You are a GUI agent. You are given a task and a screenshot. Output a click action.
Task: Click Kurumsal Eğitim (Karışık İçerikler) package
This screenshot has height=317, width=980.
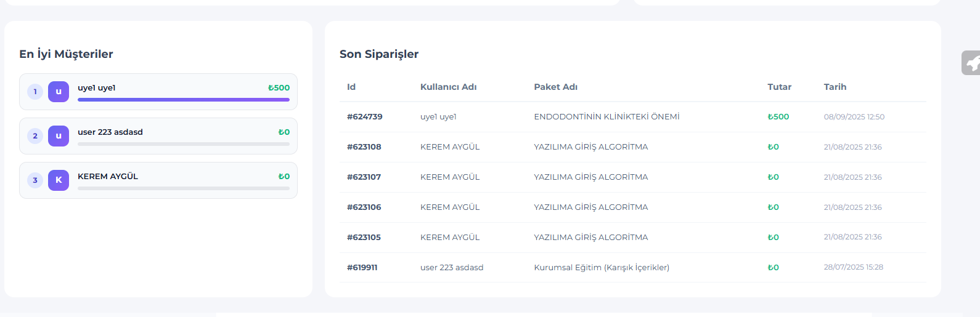tap(601, 268)
